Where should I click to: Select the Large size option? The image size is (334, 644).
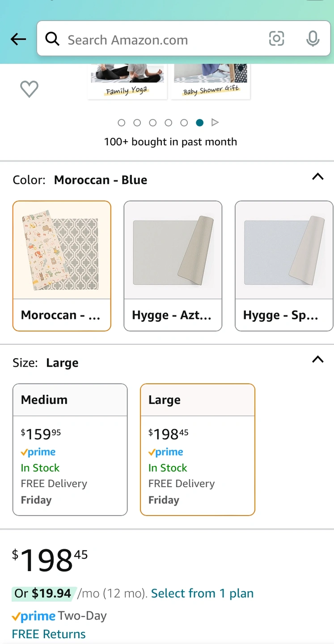197,449
